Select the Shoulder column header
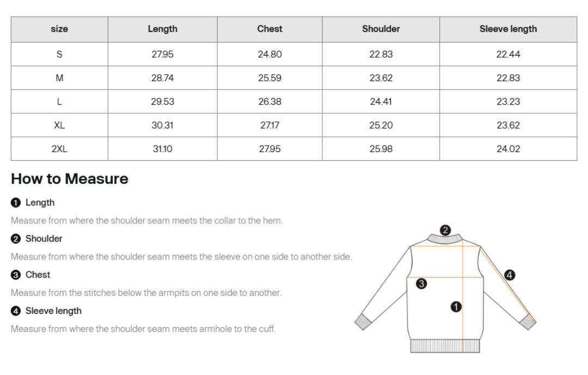The height and width of the screenshot is (375, 588). pyautogui.click(x=381, y=29)
